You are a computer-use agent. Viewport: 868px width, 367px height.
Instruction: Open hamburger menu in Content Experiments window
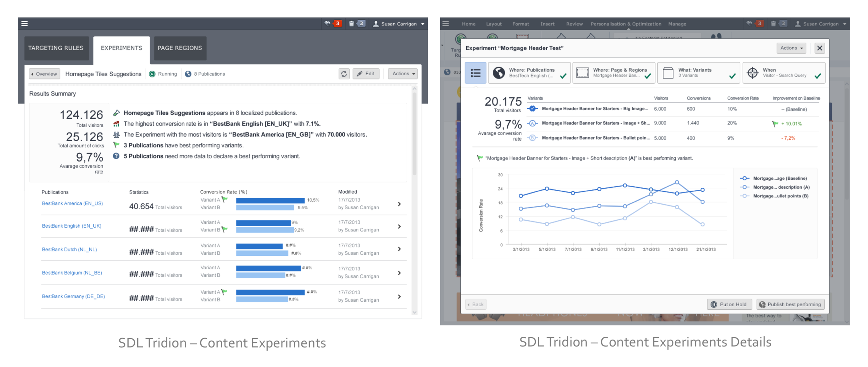coord(24,24)
